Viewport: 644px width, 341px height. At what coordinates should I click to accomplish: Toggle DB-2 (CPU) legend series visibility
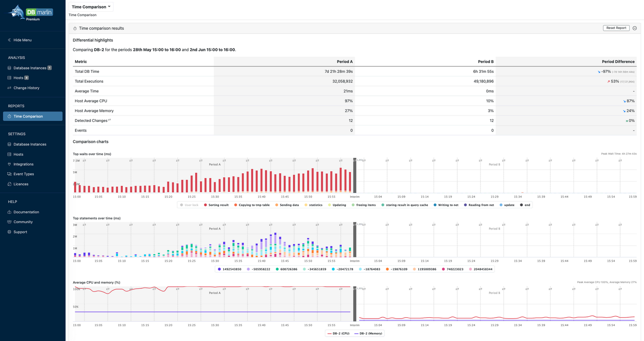[x=338, y=333]
